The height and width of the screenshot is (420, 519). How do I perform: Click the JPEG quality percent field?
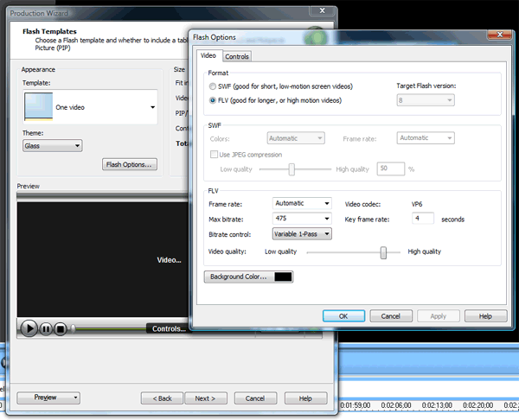[x=391, y=169]
